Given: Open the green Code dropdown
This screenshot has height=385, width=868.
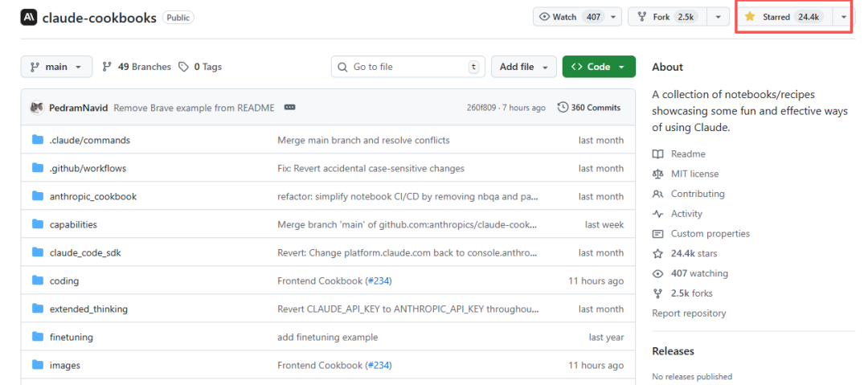Looking at the screenshot, I should click(x=599, y=67).
